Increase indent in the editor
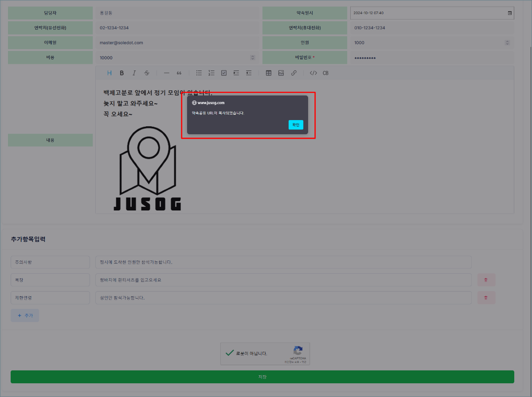The height and width of the screenshot is (397, 532). click(x=236, y=73)
